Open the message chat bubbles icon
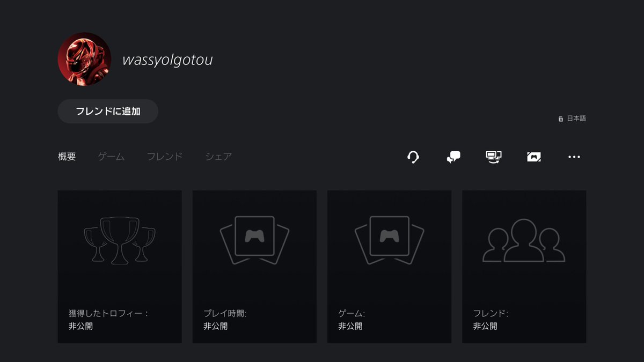Viewport: 644px width, 362px height. click(453, 157)
